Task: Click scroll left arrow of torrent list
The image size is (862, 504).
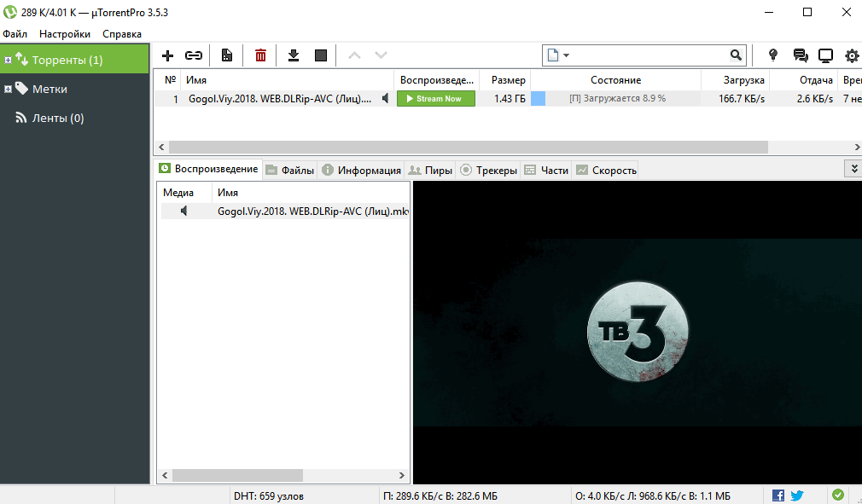Action: (161, 148)
